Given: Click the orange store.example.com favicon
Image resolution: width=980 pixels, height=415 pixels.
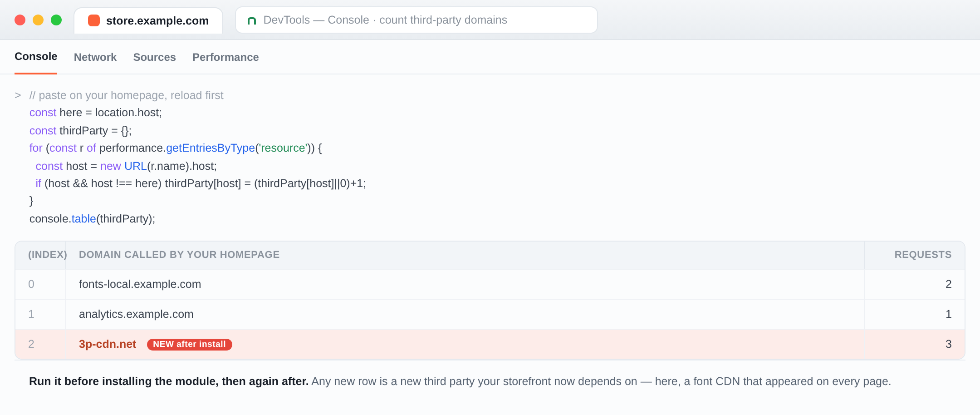Looking at the screenshot, I should tap(94, 20).
